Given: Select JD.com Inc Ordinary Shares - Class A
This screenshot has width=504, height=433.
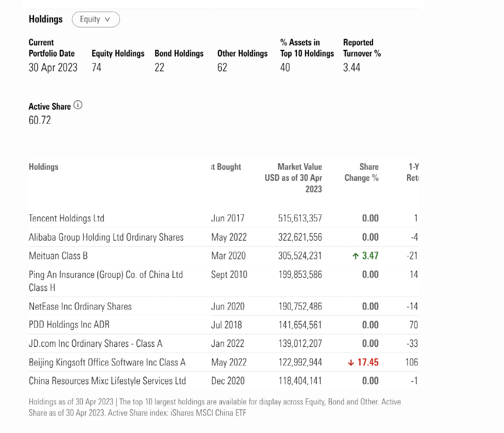Looking at the screenshot, I should pyautogui.click(x=95, y=344).
